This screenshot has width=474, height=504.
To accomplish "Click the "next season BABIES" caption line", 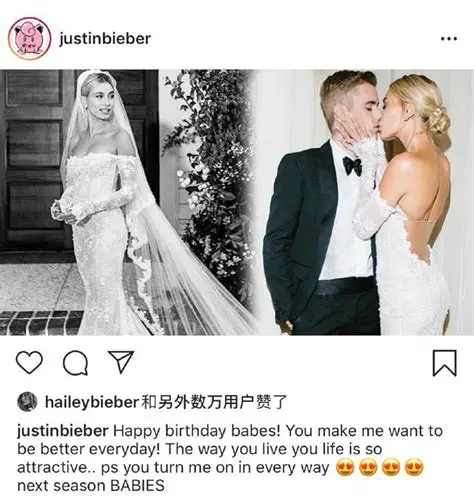I will pos(91,486).
